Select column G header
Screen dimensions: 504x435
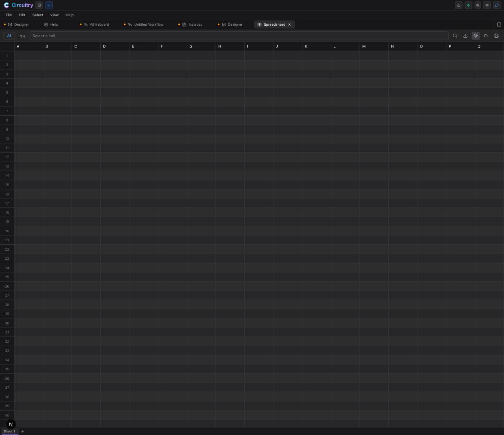tap(201, 46)
